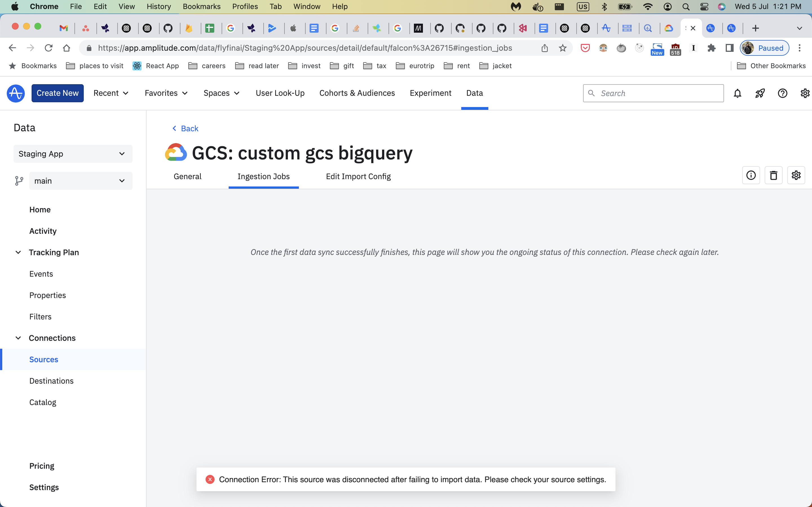Open Destinations in the sidebar

tap(51, 381)
